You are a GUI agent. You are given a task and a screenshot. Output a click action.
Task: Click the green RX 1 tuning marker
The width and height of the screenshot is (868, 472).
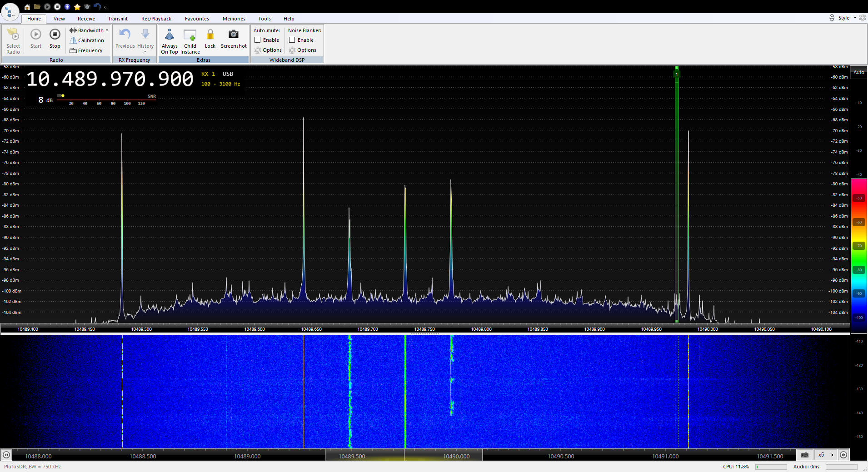pos(677,74)
